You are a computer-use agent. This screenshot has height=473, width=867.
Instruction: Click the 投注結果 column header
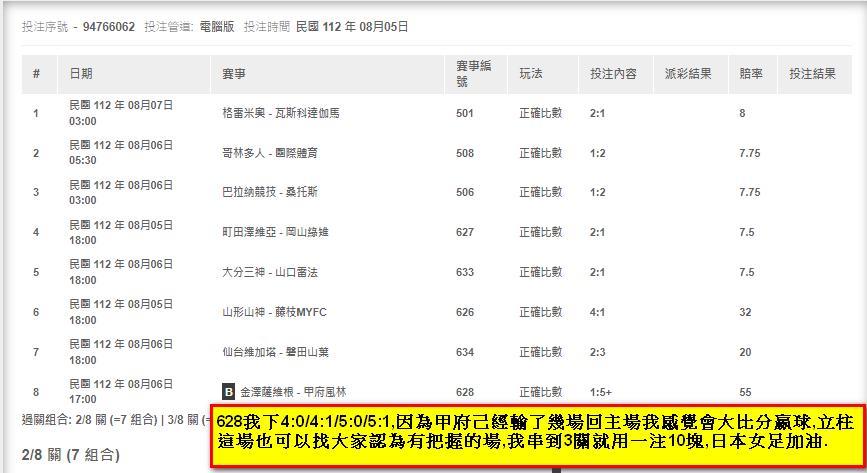tap(811, 74)
